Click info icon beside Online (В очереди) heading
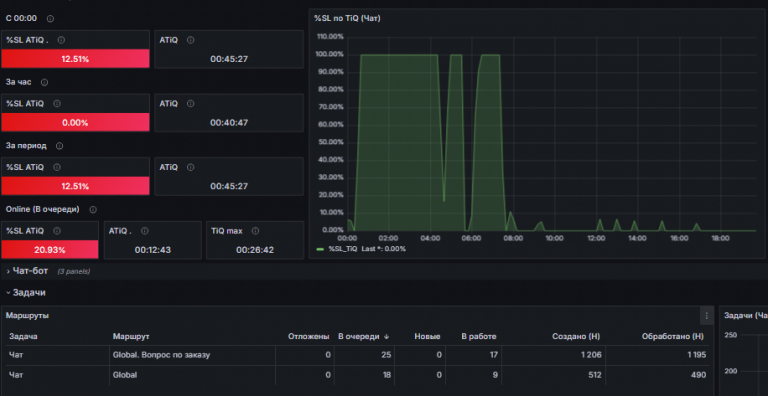 pos(93,210)
